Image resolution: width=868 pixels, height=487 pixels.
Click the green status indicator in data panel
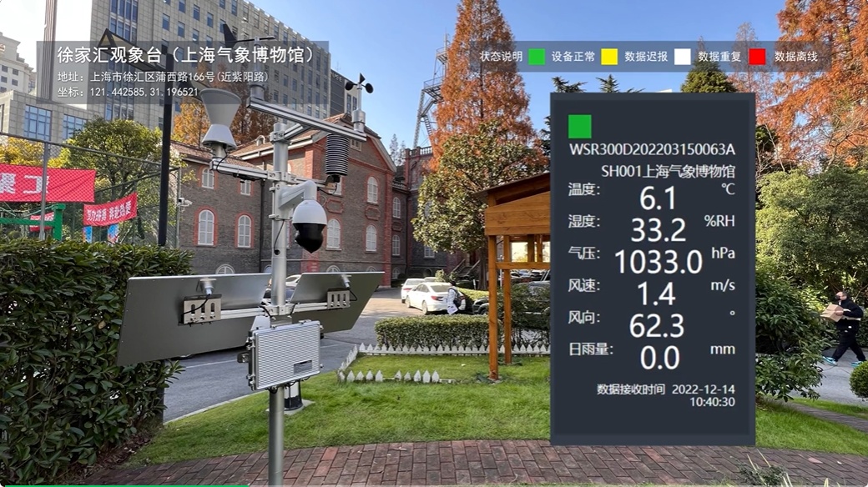pos(580,127)
